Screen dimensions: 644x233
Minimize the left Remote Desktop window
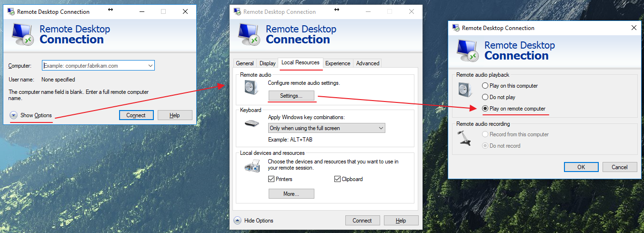(x=141, y=11)
